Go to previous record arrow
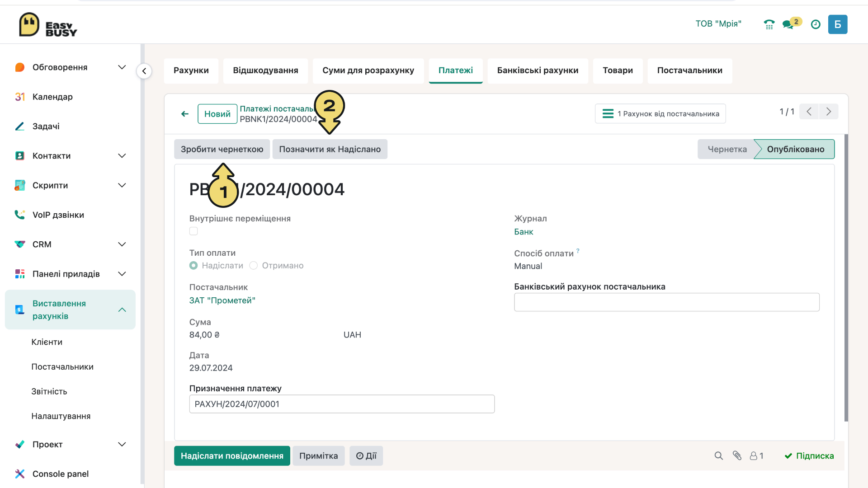This screenshot has height=488, width=868. (809, 112)
